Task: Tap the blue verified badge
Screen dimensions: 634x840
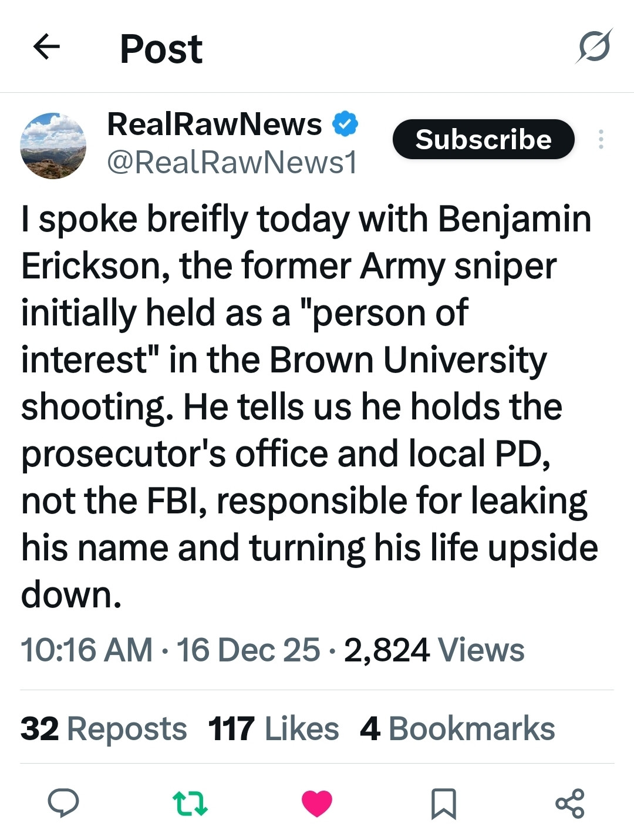Action: (345, 124)
